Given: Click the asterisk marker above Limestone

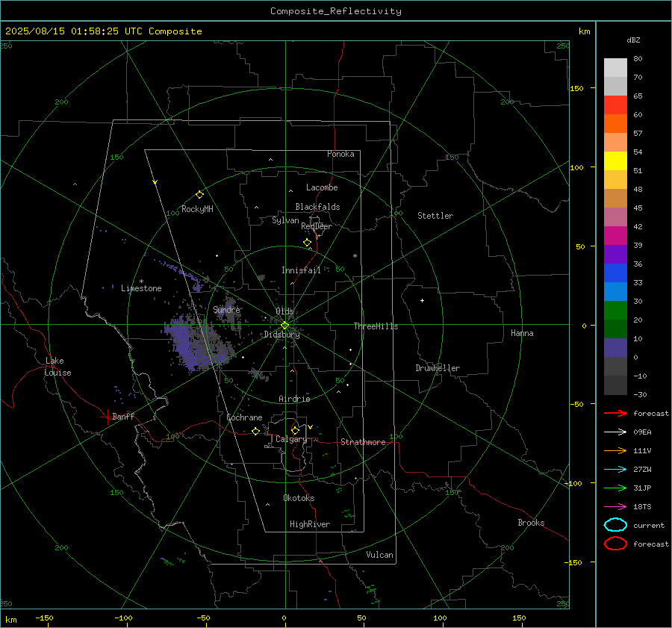Looking at the screenshot, I should coord(141,282).
